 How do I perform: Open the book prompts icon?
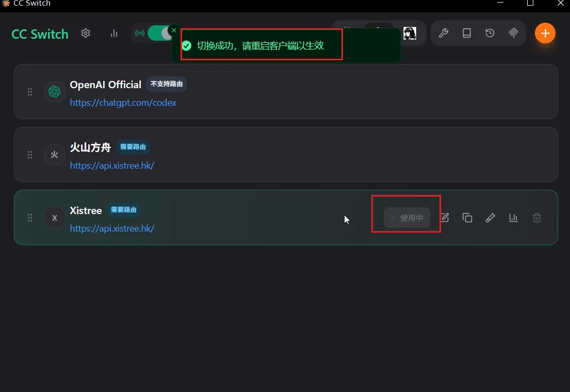pyautogui.click(x=467, y=34)
